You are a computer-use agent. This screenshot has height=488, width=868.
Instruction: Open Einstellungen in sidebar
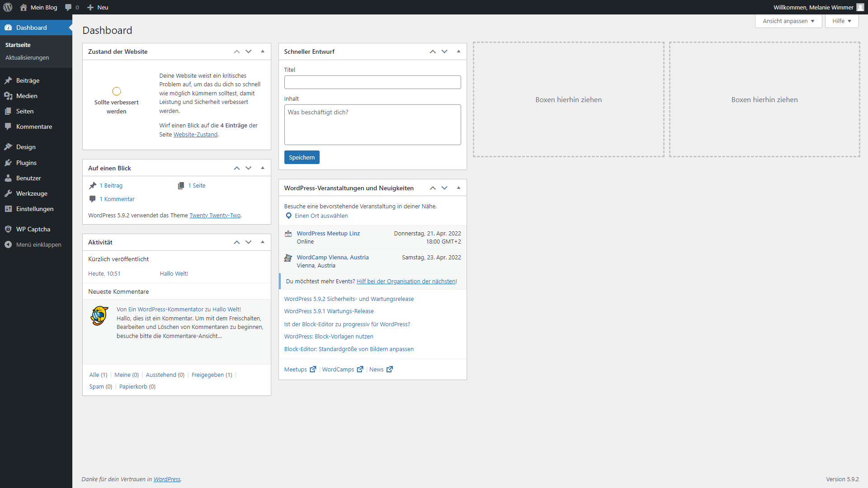pyautogui.click(x=36, y=209)
